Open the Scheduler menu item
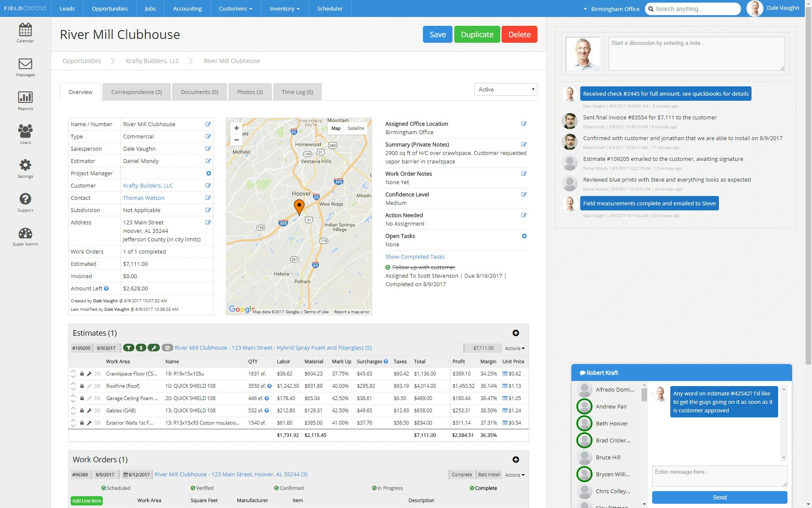 point(329,8)
